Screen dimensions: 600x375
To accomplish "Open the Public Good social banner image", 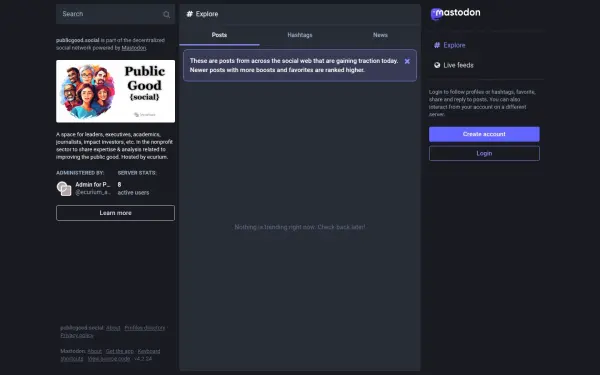I will (x=115, y=91).
